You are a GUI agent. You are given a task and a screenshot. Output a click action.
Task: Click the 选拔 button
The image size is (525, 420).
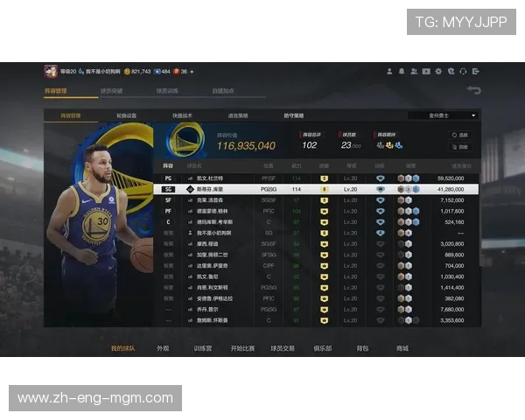[460, 135]
